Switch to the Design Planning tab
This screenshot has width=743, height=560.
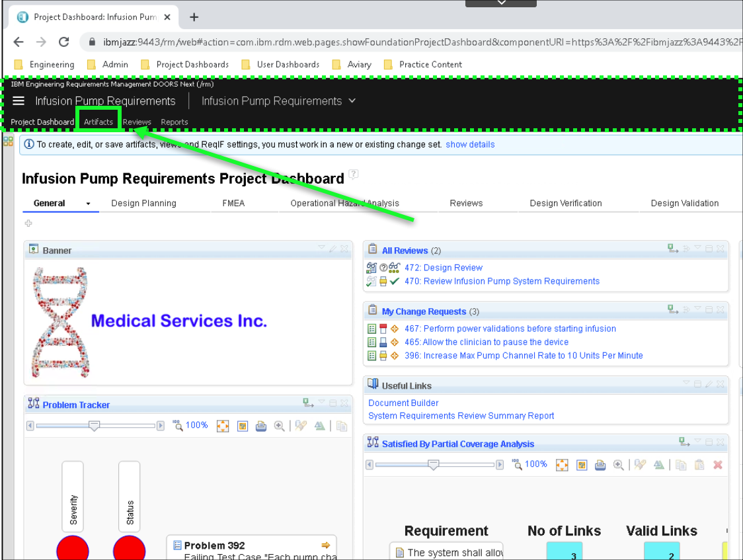(x=143, y=204)
